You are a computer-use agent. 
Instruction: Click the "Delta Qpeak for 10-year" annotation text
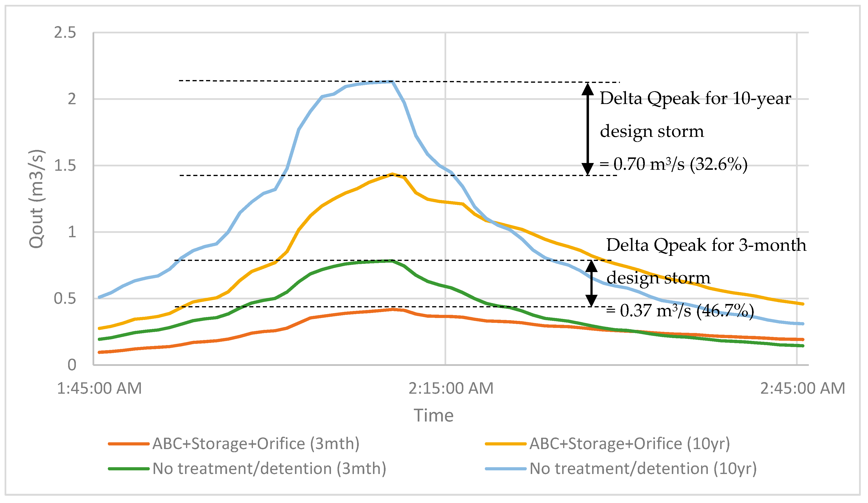[696, 99]
